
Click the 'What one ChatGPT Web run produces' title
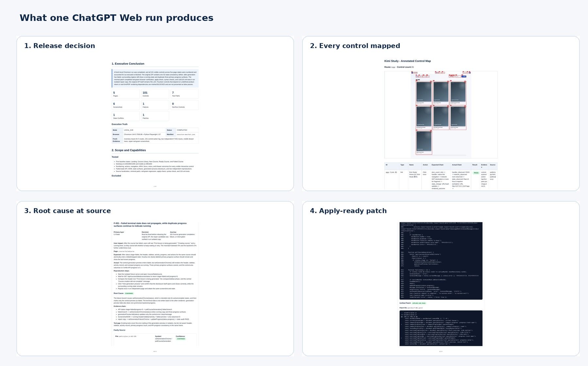tap(116, 18)
